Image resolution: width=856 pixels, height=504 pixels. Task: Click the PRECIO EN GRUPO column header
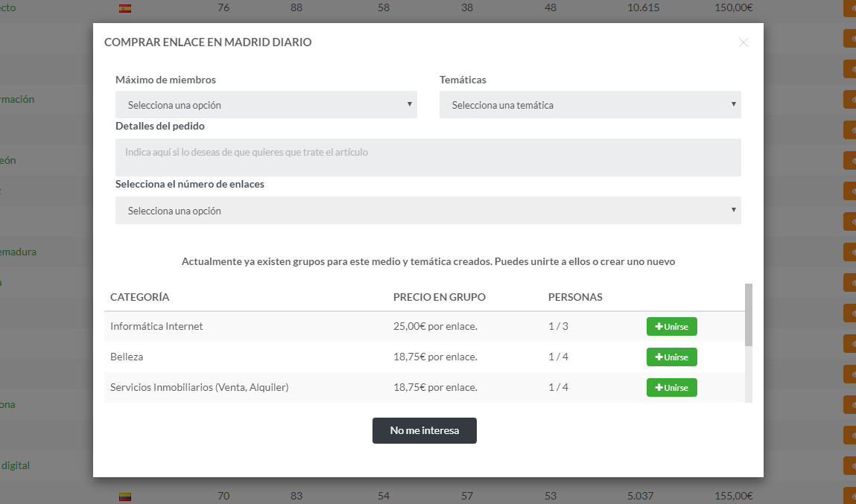[439, 297]
